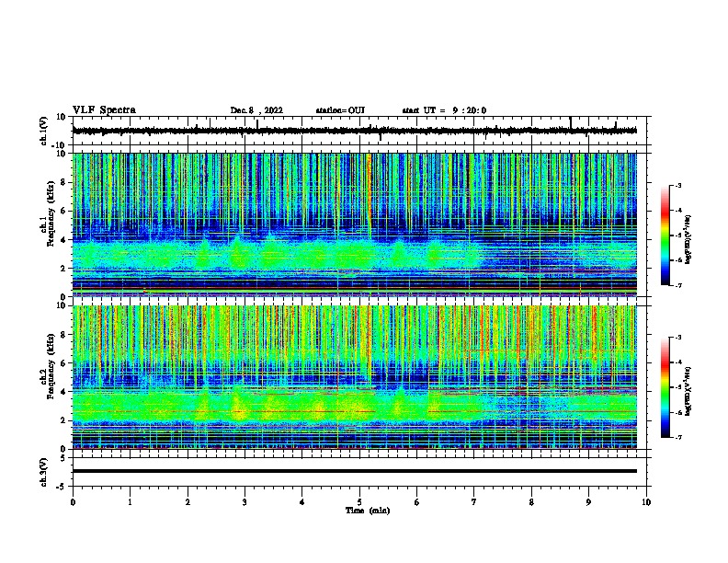Click the ch.3 flat black trace line

pos(355,471)
